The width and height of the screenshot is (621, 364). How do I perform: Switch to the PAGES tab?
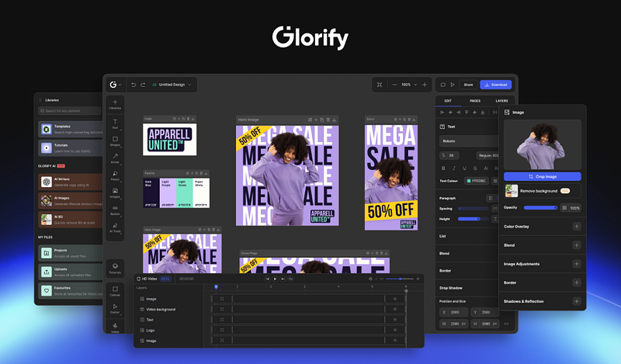[475, 101]
